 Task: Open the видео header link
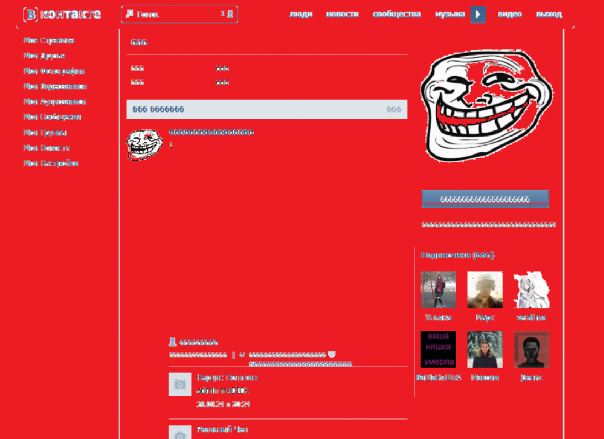(x=510, y=14)
